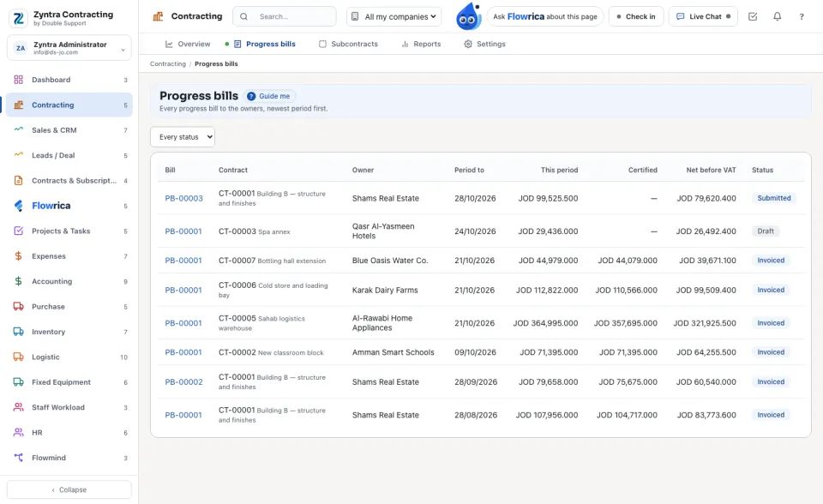This screenshot has width=823, height=504.
Task: Click the search magnifier icon
Action: click(x=244, y=17)
